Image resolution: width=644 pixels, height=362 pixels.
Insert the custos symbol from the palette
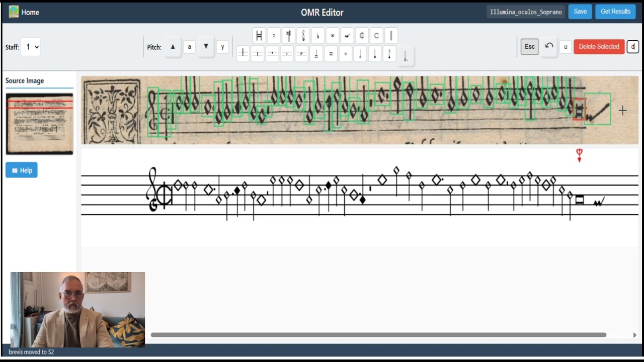(x=347, y=36)
